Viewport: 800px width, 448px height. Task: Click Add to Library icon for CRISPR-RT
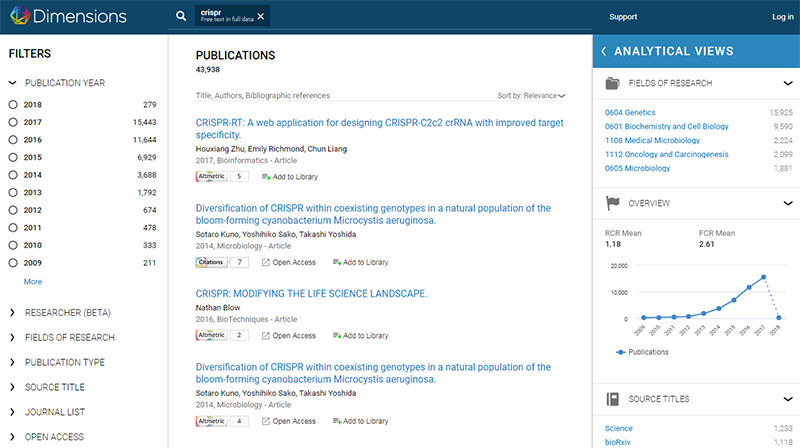coord(266,176)
